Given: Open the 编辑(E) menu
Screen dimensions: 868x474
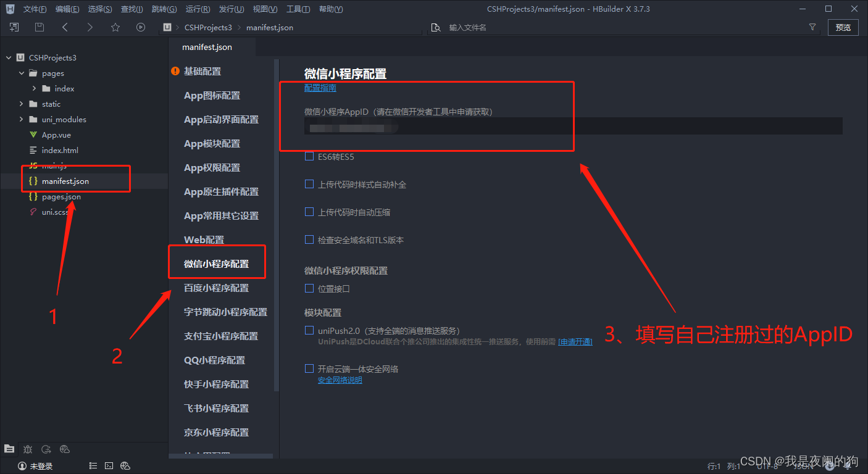Looking at the screenshot, I should coord(67,9).
